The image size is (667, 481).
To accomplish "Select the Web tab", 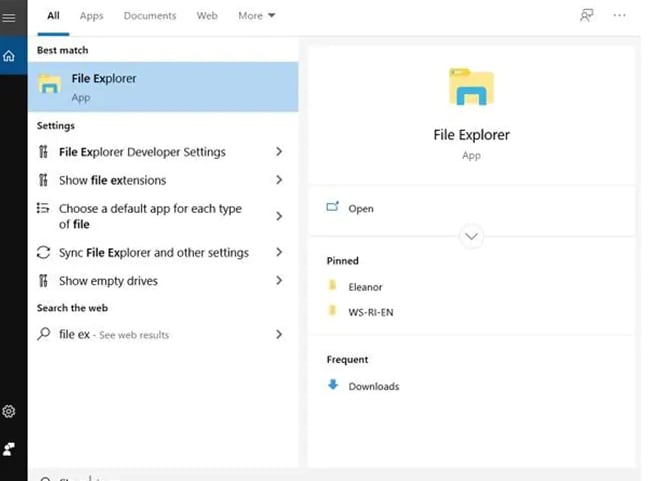I will [207, 16].
